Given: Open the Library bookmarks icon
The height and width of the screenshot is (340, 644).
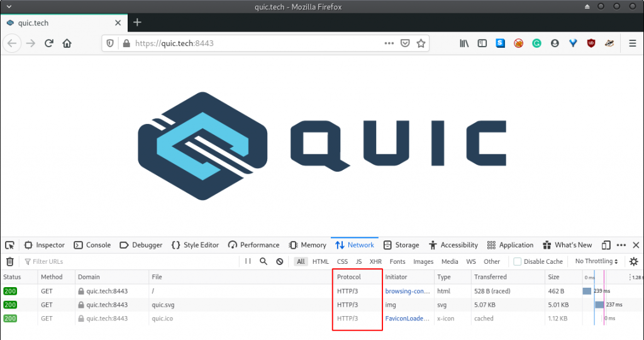Looking at the screenshot, I should [464, 43].
